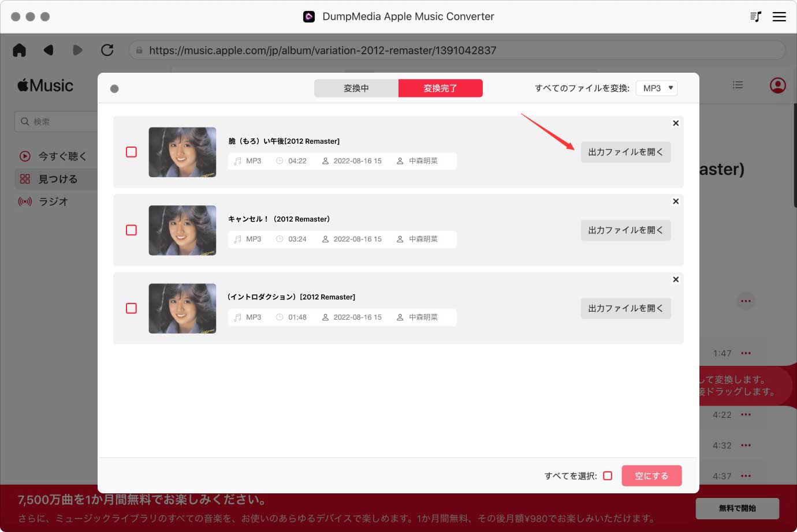Click the 空にする clear button

pyautogui.click(x=651, y=476)
